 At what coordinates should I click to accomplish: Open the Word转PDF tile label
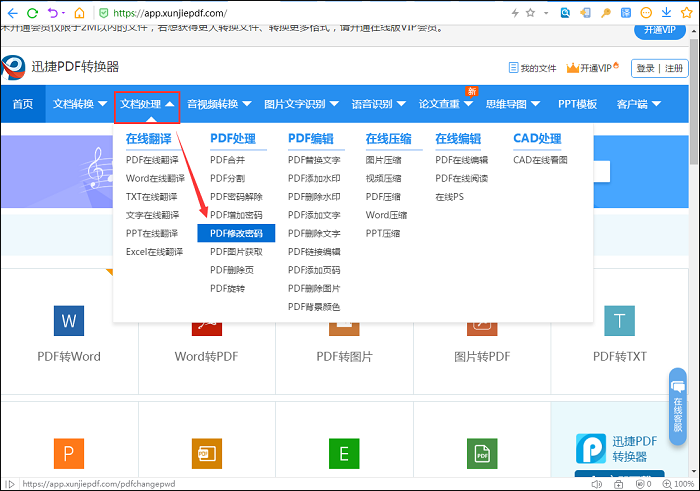(207, 357)
